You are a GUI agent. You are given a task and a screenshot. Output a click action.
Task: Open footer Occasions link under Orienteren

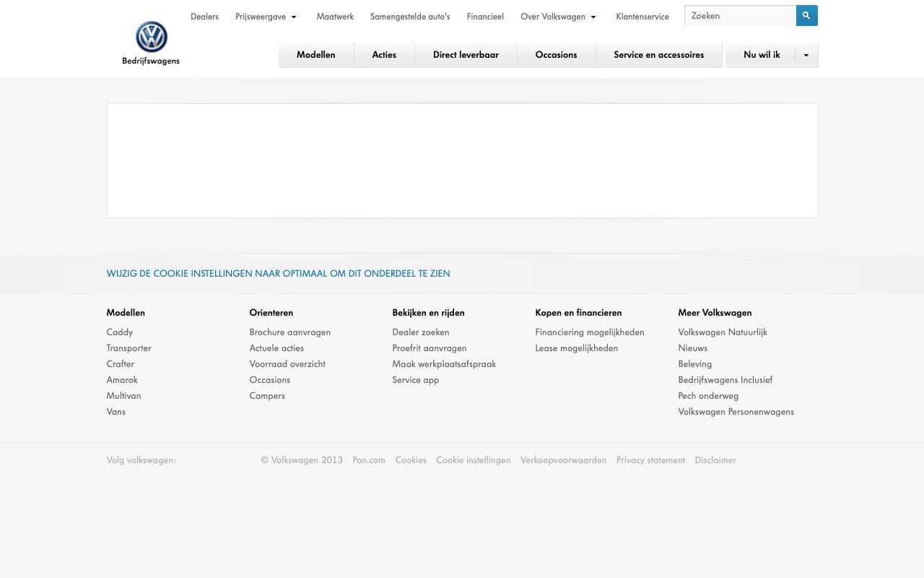(x=270, y=380)
